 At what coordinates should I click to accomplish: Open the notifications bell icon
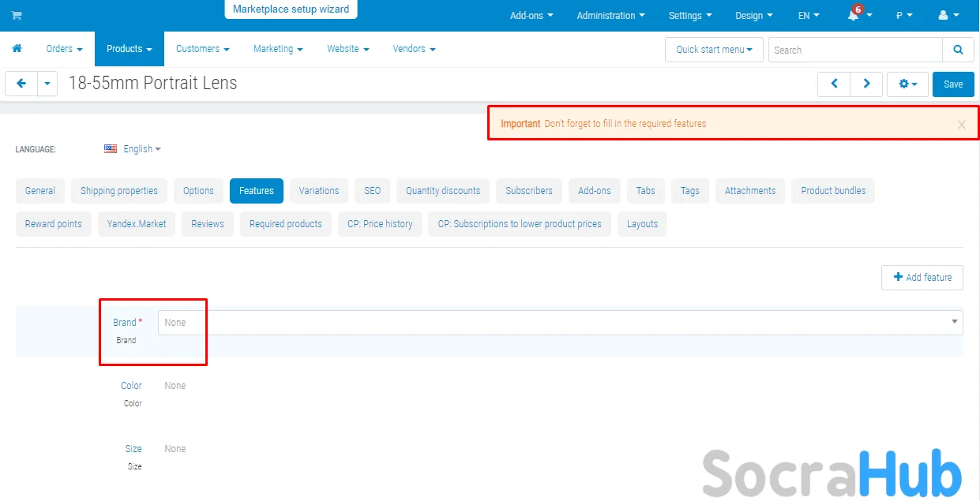tap(854, 16)
